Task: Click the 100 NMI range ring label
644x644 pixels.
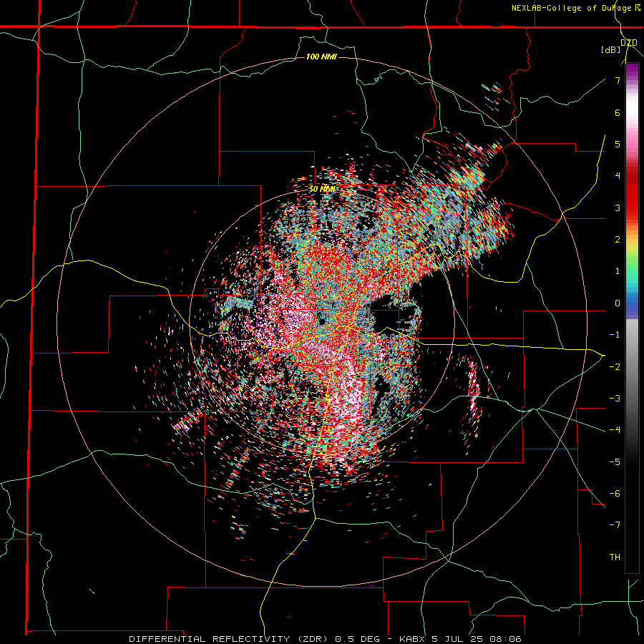Action: pyautogui.click(x=321, y=57)
